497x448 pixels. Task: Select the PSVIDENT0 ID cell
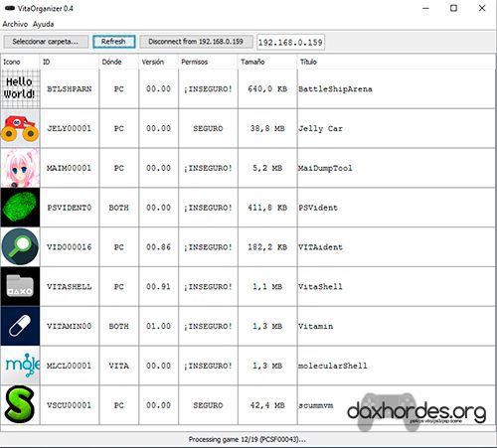70,208
